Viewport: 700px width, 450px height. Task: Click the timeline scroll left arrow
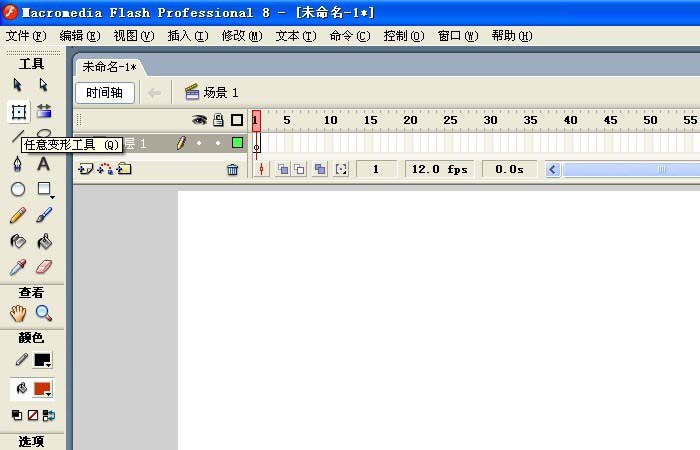point(553,170)
